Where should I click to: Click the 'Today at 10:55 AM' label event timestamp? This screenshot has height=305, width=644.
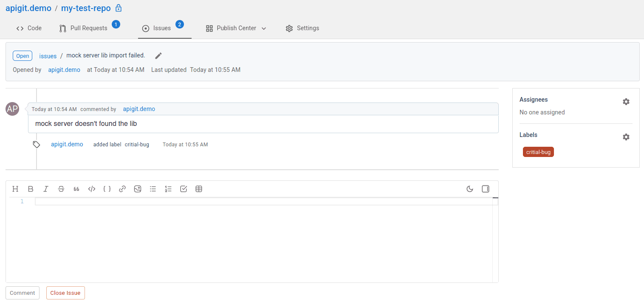tap(185, 145)
